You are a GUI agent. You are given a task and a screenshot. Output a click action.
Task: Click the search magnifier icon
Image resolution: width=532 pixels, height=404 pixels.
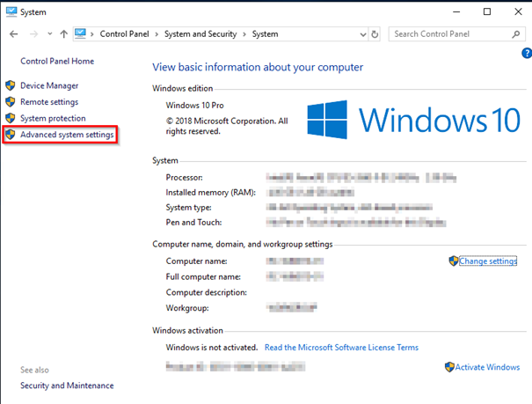pyautogui.click(x=516, y=34)
